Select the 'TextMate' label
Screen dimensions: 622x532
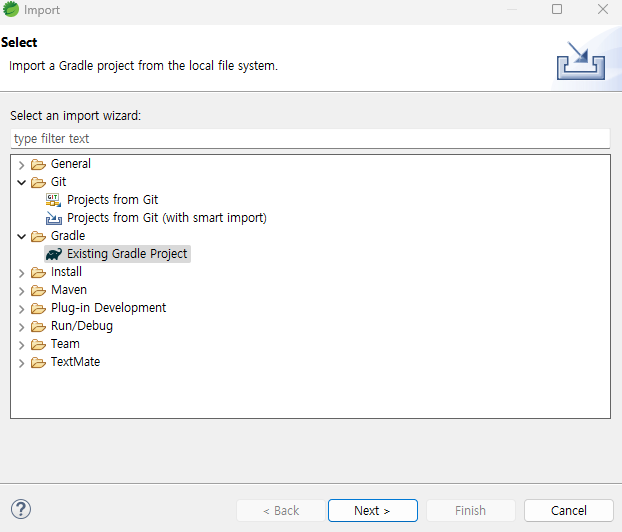(x=75, y=362)
